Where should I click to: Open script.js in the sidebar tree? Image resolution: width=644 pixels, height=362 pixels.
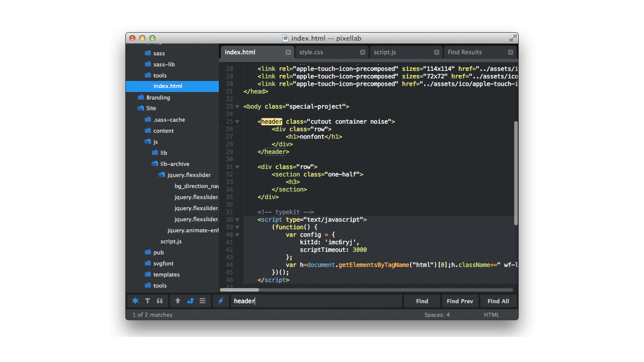(x=172, y=241)
